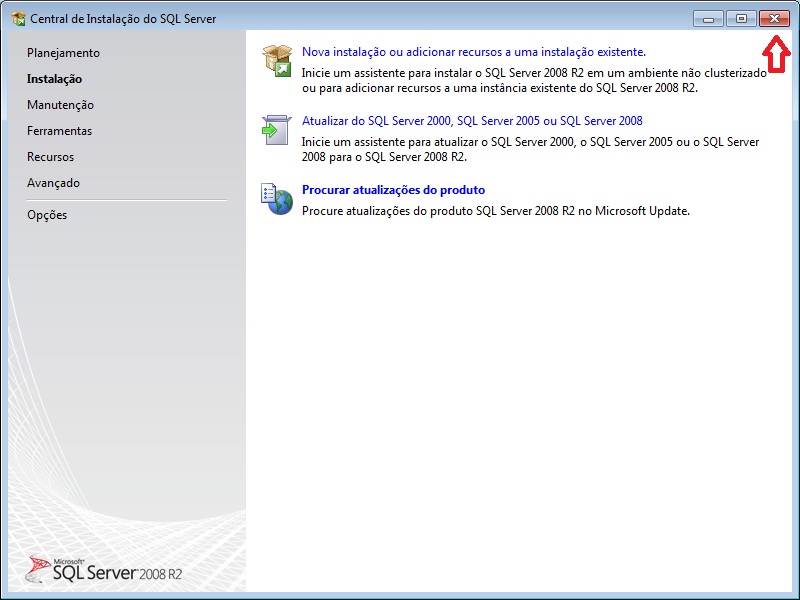
Task: Click the new installation box icon
Action: pyautogui.click(x=277, y=61)
